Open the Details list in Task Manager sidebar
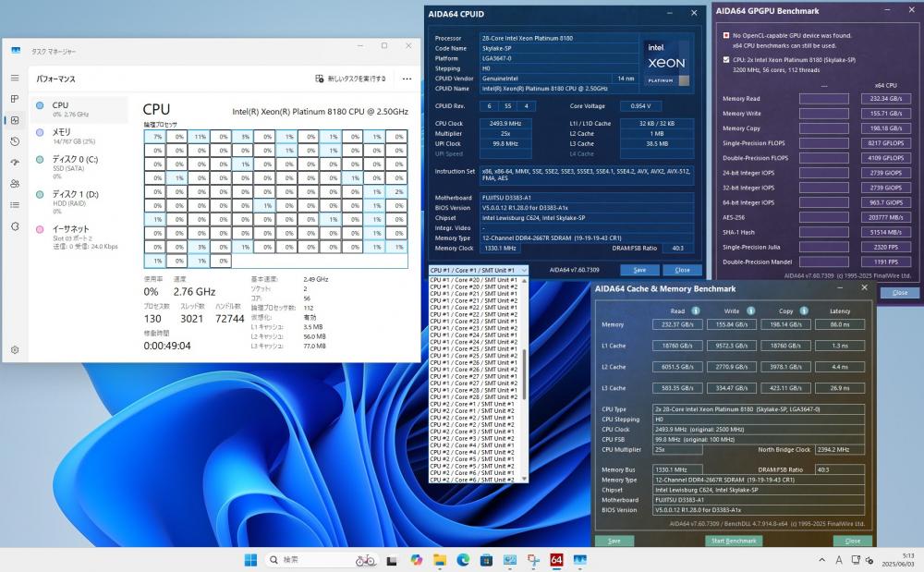The image size is (924, 572). coord(15,205)
